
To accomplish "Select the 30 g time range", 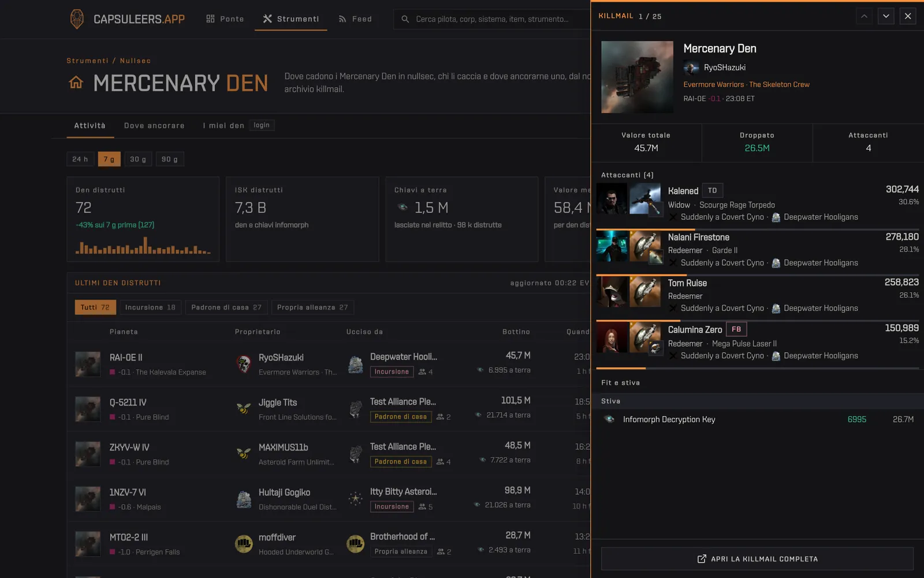I will coord(138,159).
